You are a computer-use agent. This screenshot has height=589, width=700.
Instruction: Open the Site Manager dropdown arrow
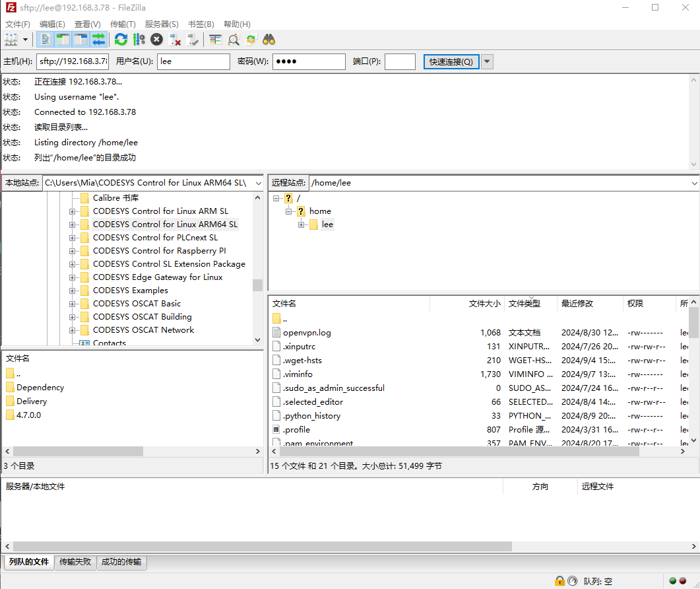click(x=26, y=40)
